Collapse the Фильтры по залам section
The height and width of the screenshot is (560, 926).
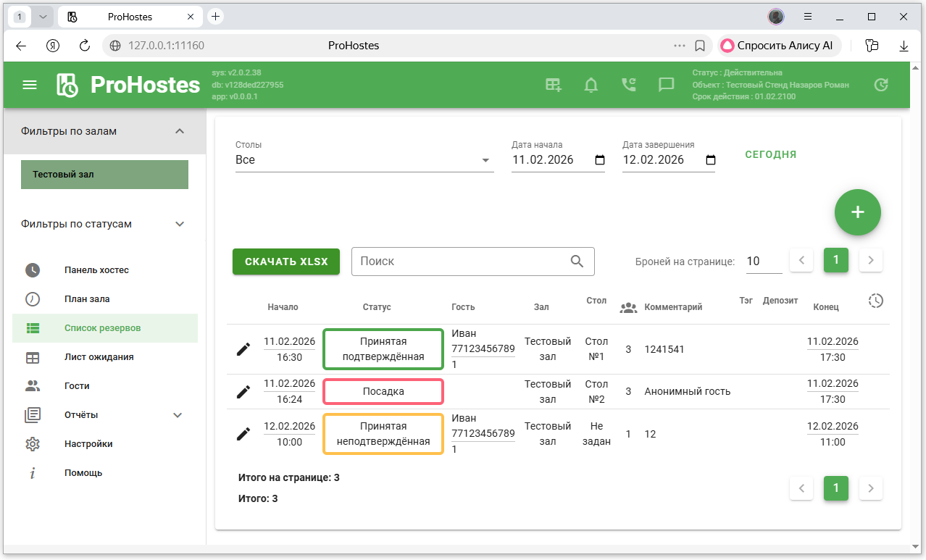pos(180,131)
